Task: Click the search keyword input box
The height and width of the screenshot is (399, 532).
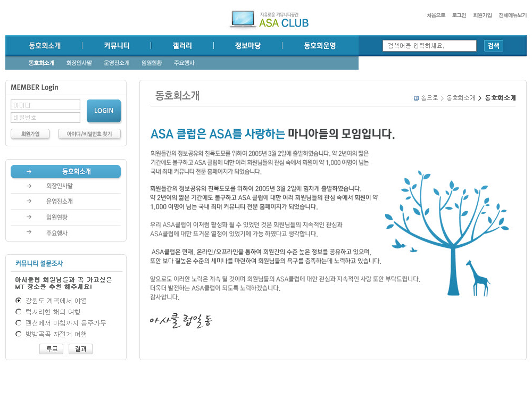Action: coord(429,46)
